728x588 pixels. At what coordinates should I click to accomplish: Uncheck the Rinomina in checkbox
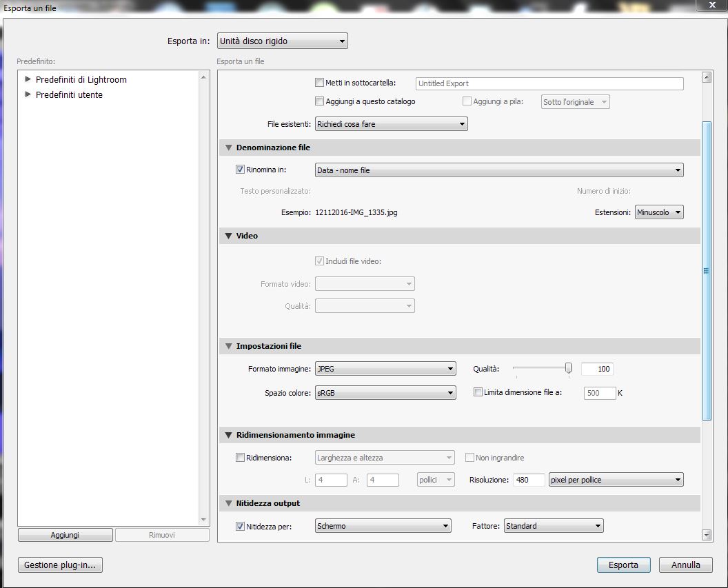pos(241,170)
